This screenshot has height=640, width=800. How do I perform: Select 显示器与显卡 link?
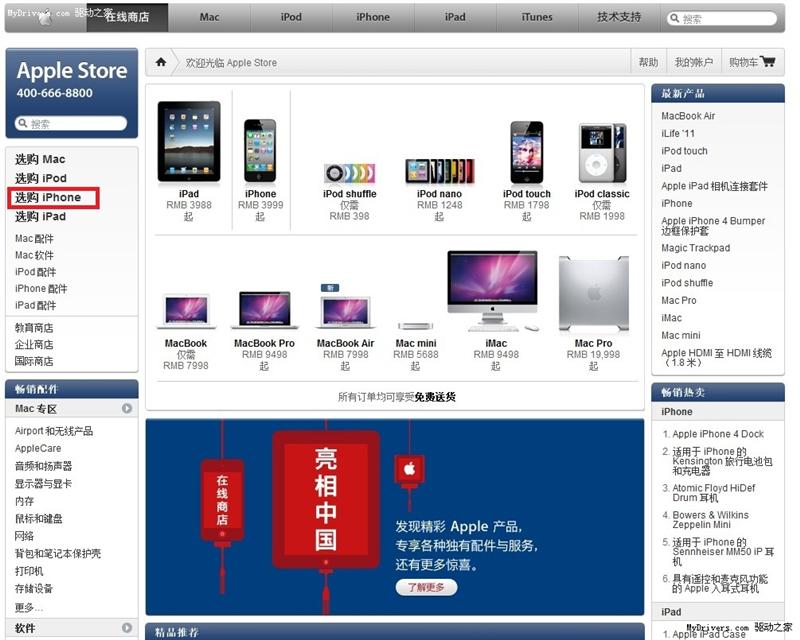coord(43,483)
